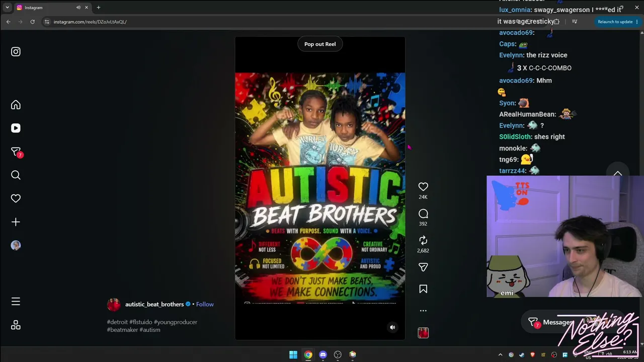This screenshot has height=362, width=644.
Task: Open the Meta apps grid icon in the sidebar
Action: (16, 325)
